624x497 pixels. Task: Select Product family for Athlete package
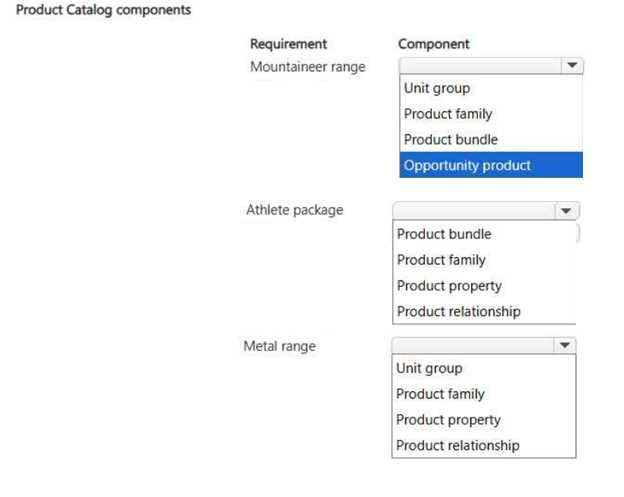click(x=484, y=260)
